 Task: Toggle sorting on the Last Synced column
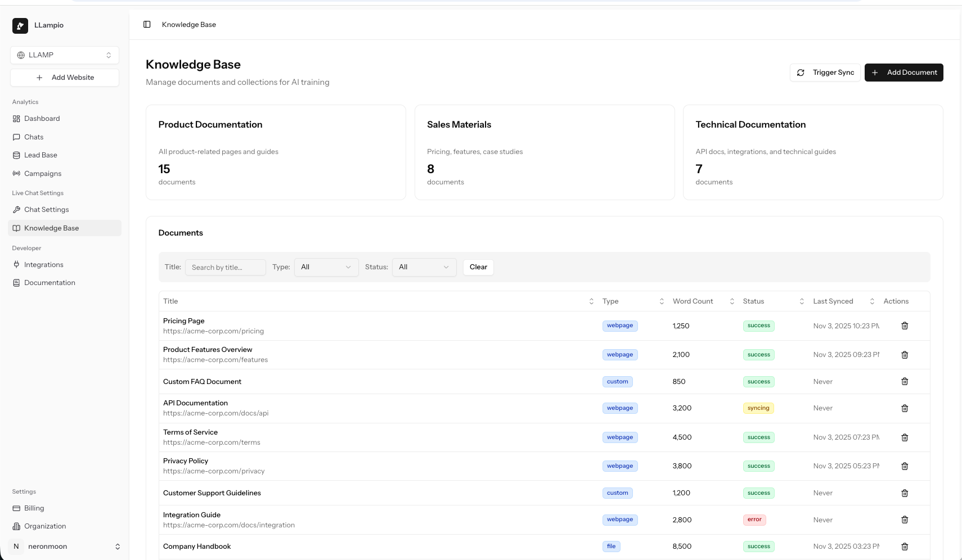point(872,301)
